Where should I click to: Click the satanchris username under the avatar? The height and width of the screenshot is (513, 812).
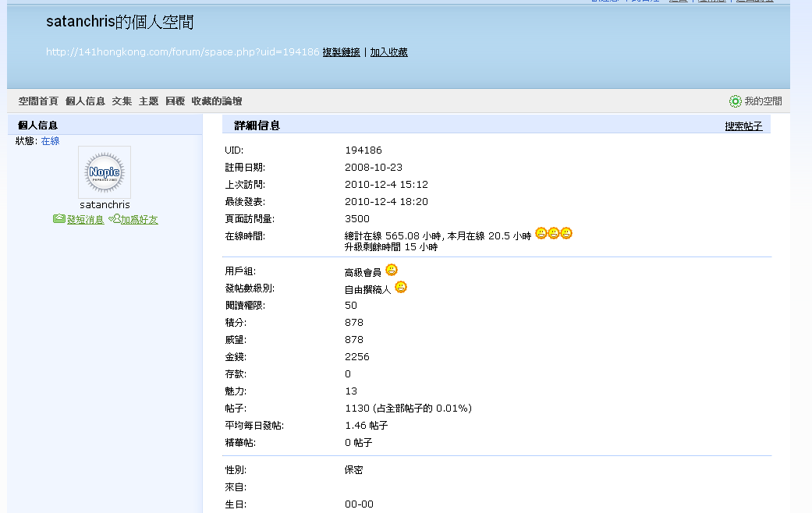pyautogui.click(x=105, y=205)
